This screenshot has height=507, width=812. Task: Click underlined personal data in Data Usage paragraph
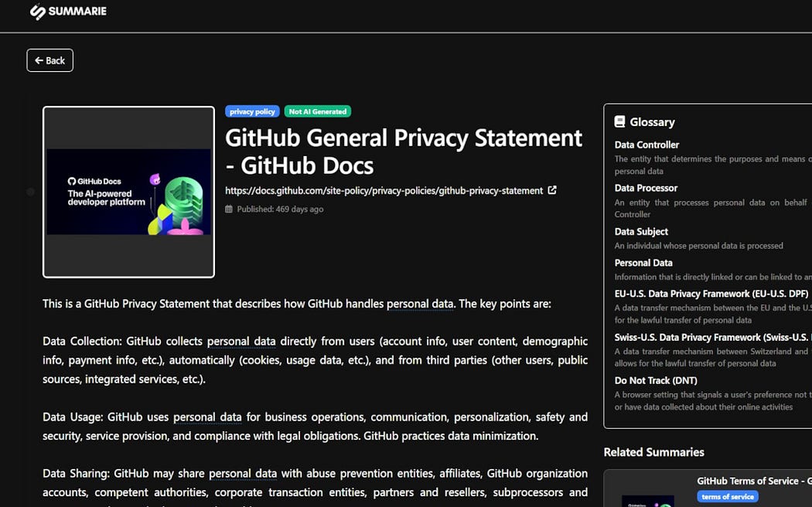click(207, 417)
